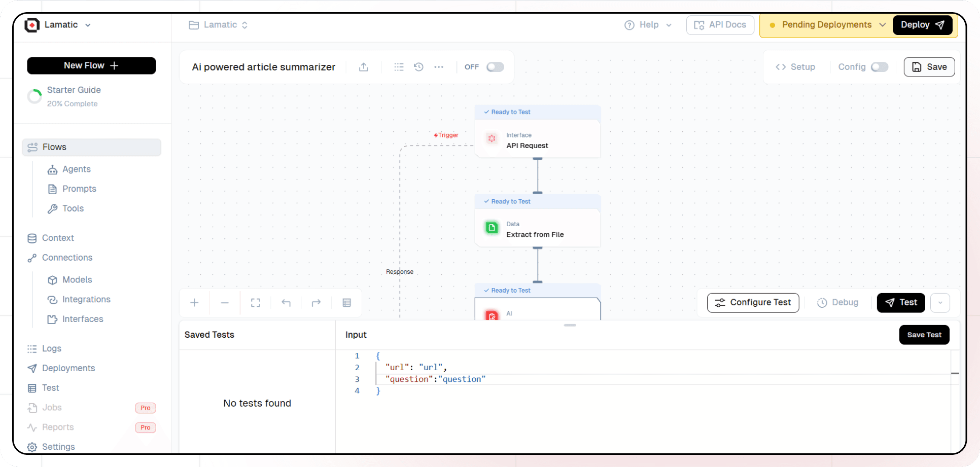The image size is (980, 467).
Task: Redo the last canvas action
Action: (316, 303)
